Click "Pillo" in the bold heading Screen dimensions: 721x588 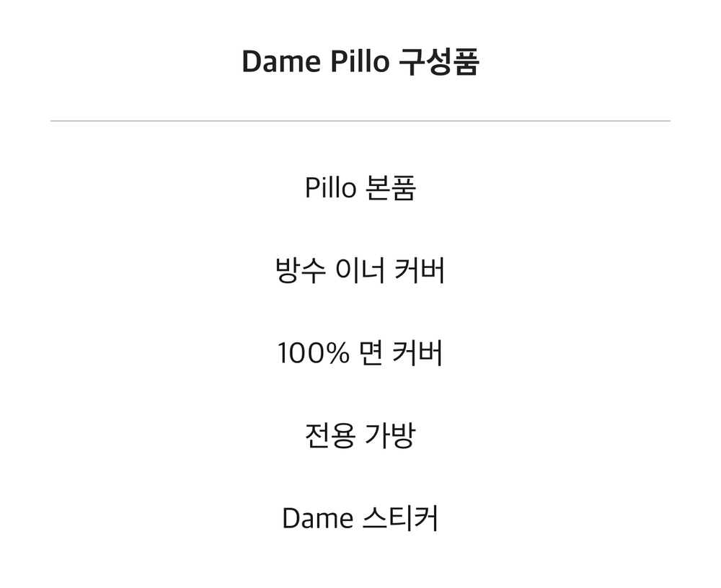click(360, 61)
